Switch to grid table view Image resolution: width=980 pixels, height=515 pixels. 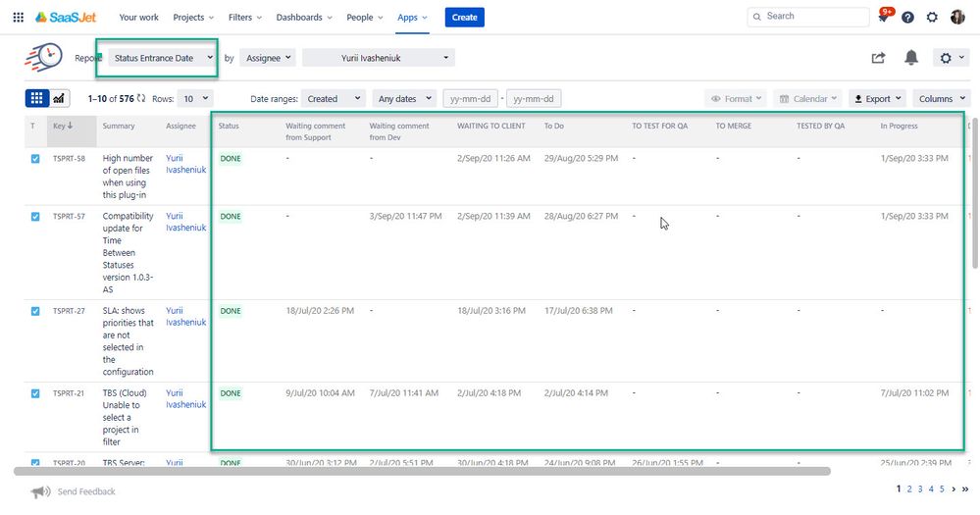point(37,98)
